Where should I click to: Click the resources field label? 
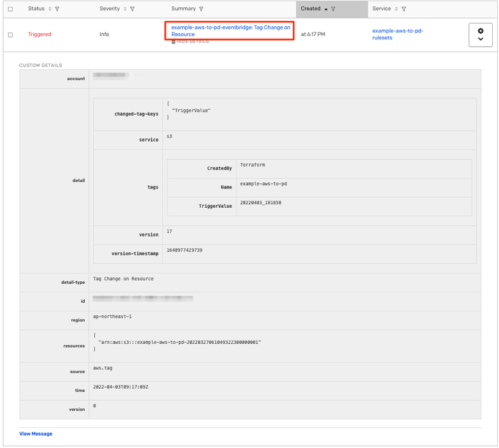(74, 346)
